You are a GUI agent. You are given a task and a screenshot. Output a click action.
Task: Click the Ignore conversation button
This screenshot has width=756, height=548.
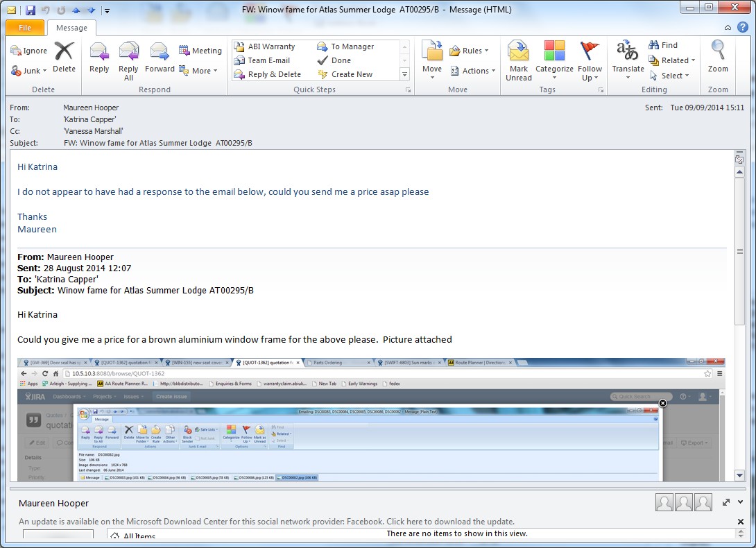pos(29,51)
